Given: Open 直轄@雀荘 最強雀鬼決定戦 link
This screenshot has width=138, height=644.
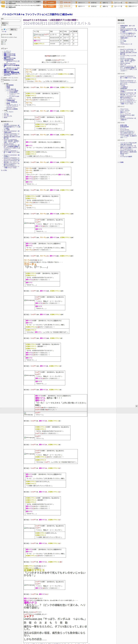Looking at the screenshot, I should tap(11, 72).
